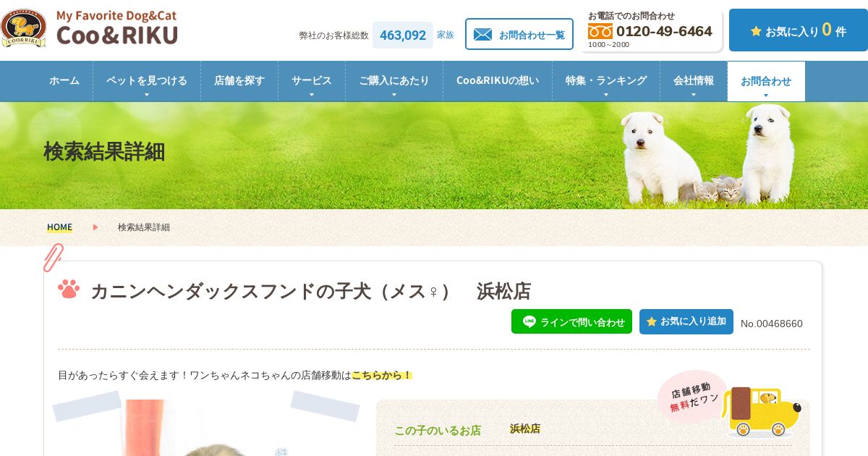Click the Coo&RIKU logo emblem
The width and height of the screenshot is (868, 456).
(23, 28)
